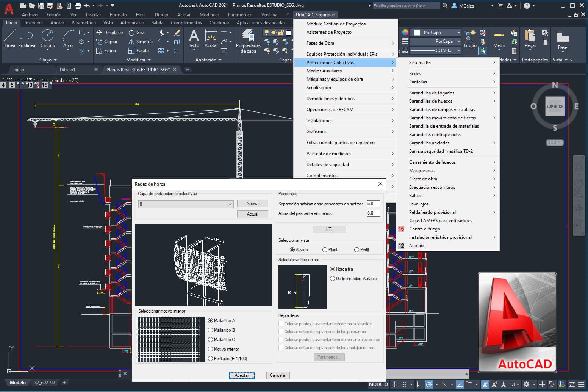Open the Capa de protecciones colectivas dropdown
This screenshot has width=588, height=392.
pos(186,204)
